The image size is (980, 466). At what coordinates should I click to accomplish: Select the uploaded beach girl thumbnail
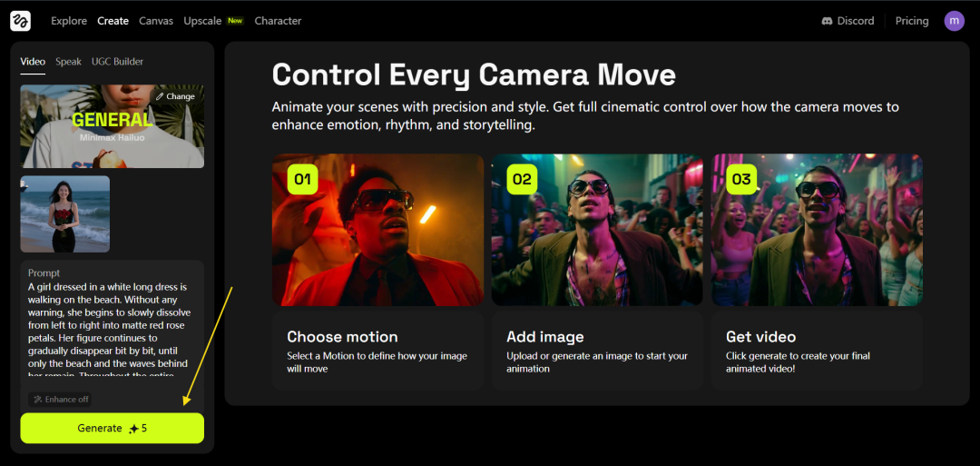point(65,213)
